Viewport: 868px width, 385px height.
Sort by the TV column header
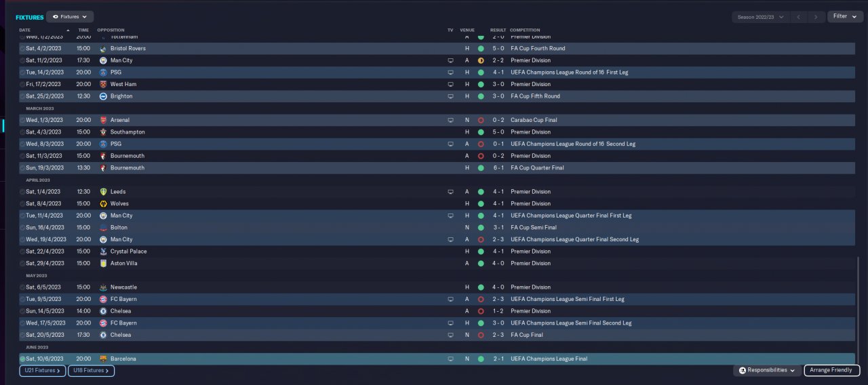click(450, 30)
